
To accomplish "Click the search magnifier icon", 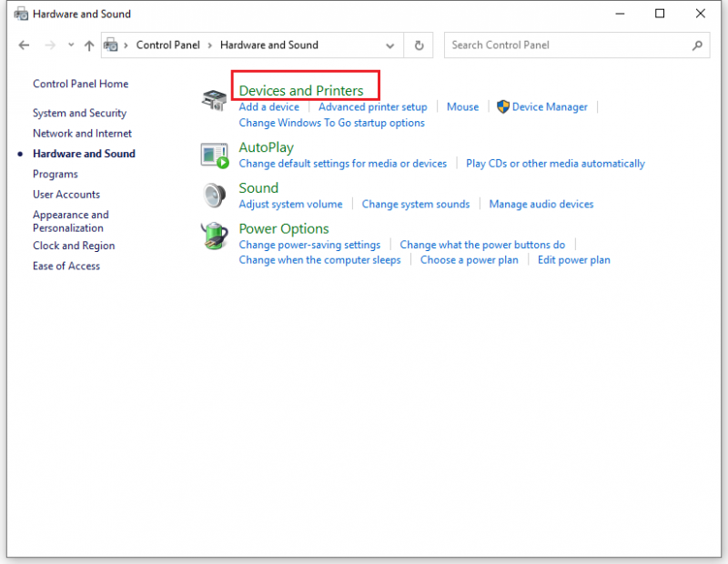I will click(x=697, y=45).
